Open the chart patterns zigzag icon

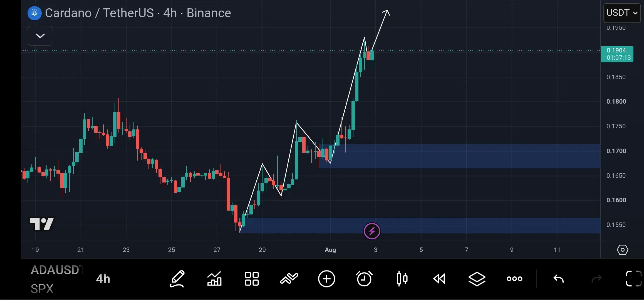(x=289, y=279)
